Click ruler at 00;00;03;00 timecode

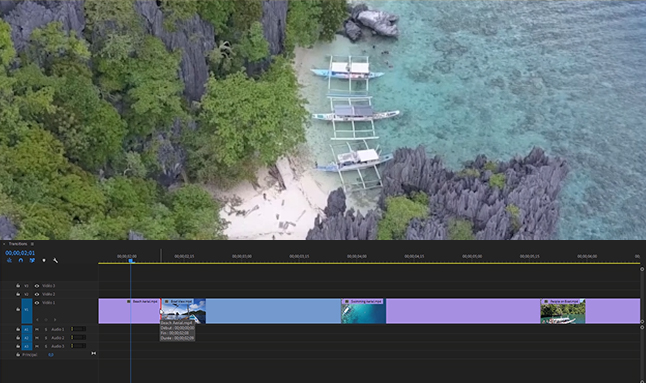(x=242, y=256)
